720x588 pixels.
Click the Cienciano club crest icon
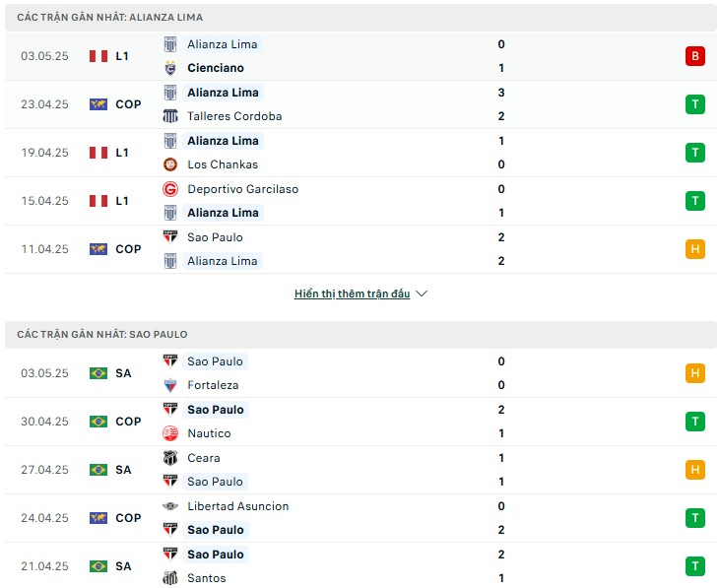(170, 68)
